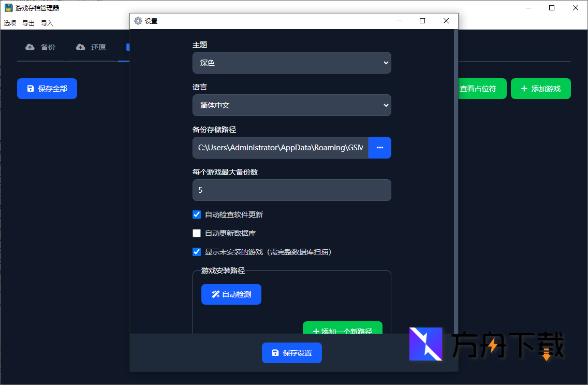Click the gear icon in the 设置 dialog title

click(x=138, y=20)
